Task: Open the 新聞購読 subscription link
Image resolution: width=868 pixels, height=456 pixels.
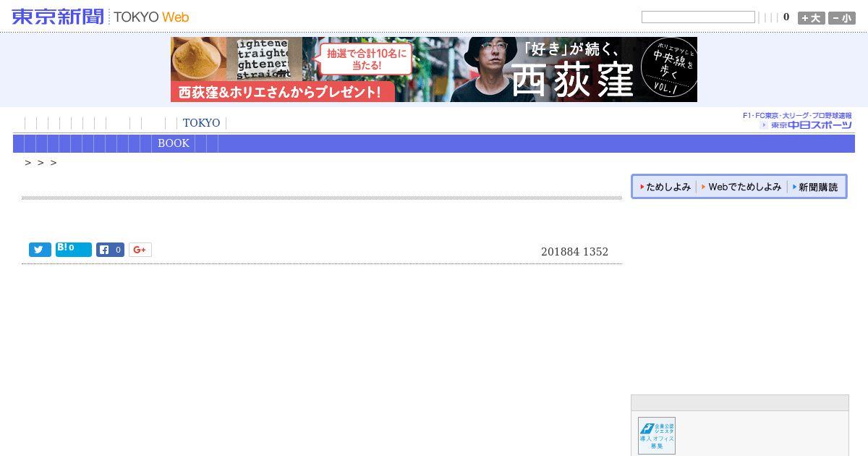Action: 814,187
